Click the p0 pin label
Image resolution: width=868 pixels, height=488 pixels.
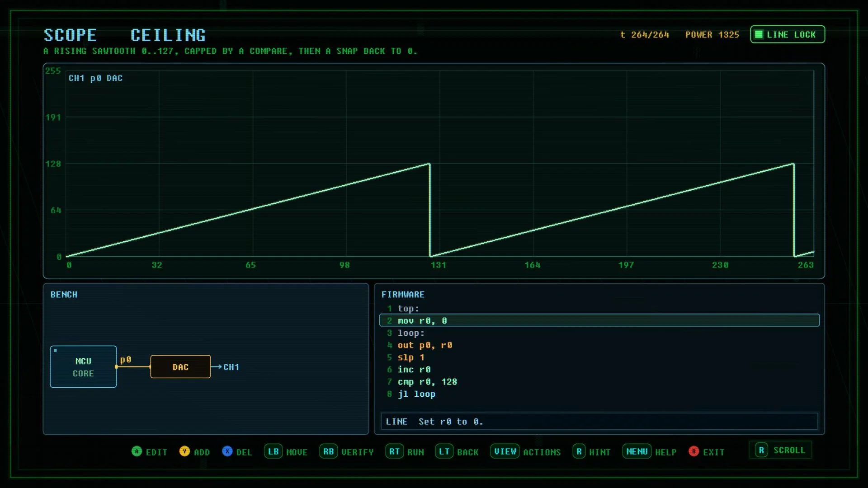[x=126, y=360]
